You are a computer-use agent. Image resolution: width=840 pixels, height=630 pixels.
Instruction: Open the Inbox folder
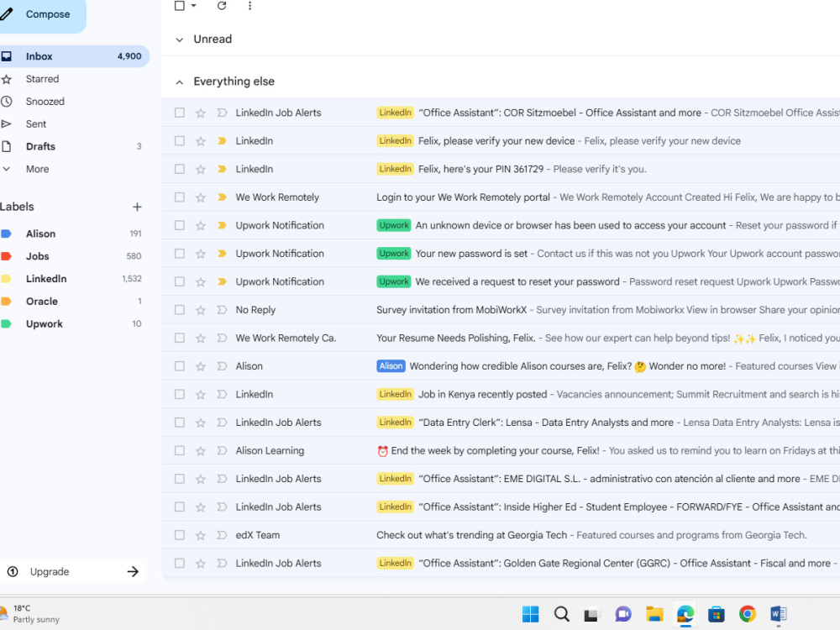(75, 56)
